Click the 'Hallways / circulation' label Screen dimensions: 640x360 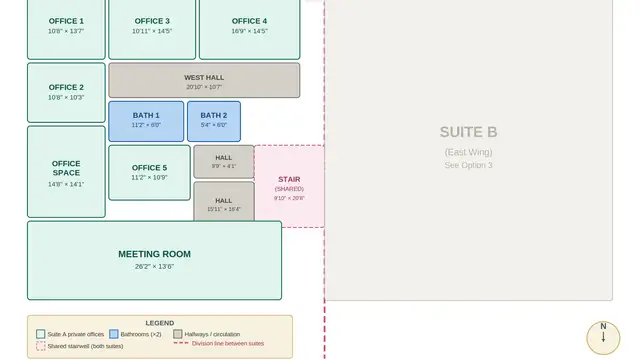[212, 334]
